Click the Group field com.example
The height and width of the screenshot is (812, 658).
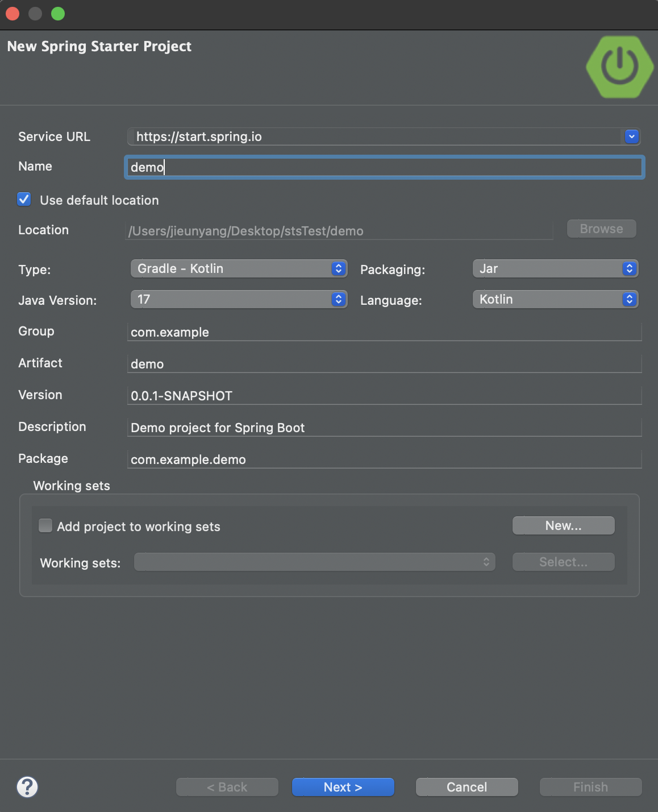385,332
